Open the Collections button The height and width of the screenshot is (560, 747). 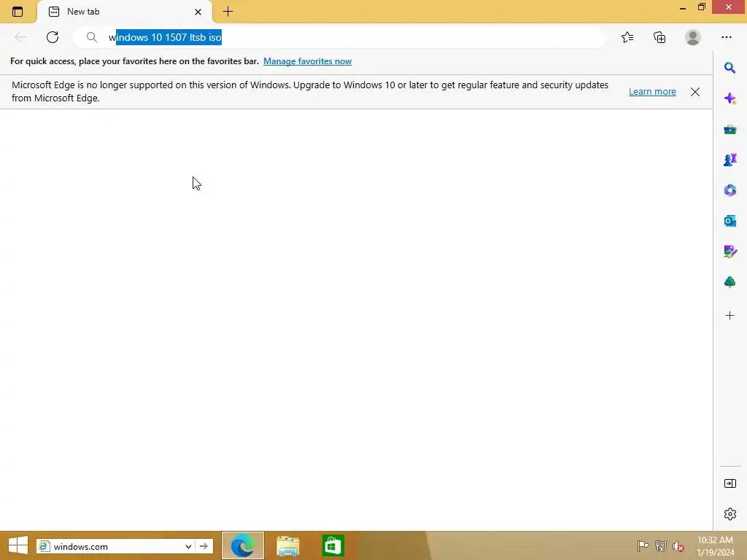659,37
